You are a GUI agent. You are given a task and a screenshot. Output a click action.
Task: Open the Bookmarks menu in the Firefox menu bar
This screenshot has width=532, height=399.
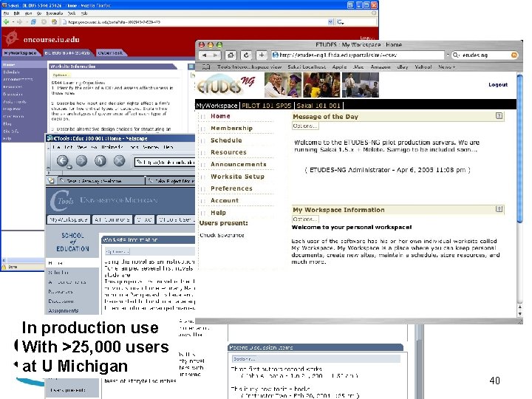[x=55, y=13]
